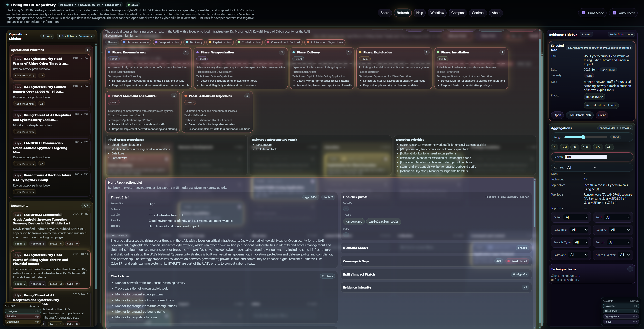Select the Ransomware pivot chip in One-click pivots
This screenshot has height=329, width=644.
[354, 222]
